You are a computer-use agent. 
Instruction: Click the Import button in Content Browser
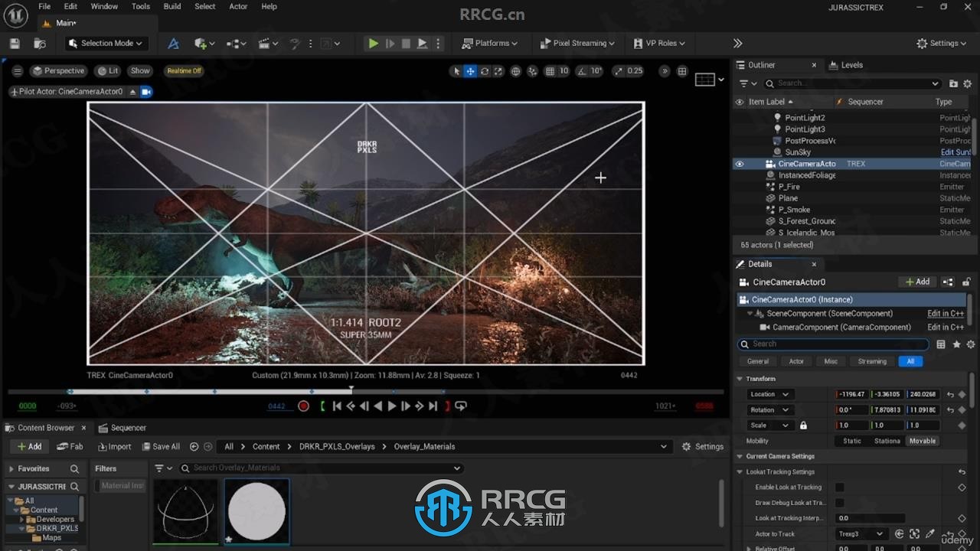pyautogui.click(x=115, y=447)
